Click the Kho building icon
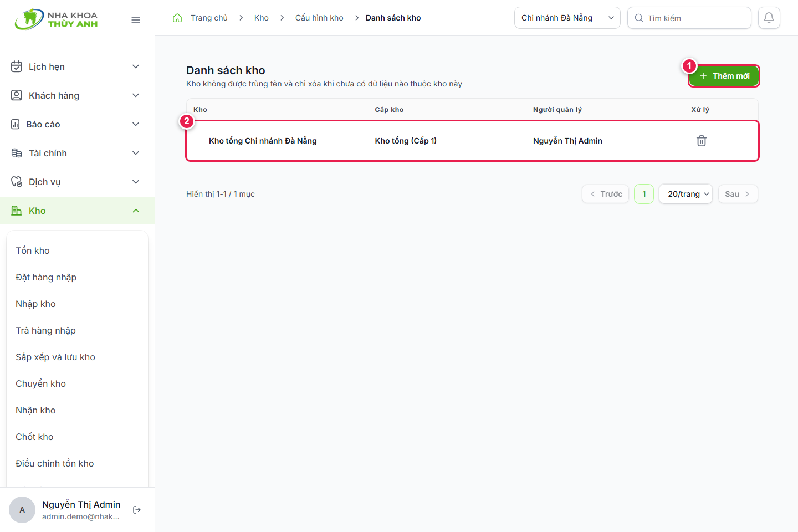Image resolution: width=798 pixels, height=532 pixels. (17, 211)
